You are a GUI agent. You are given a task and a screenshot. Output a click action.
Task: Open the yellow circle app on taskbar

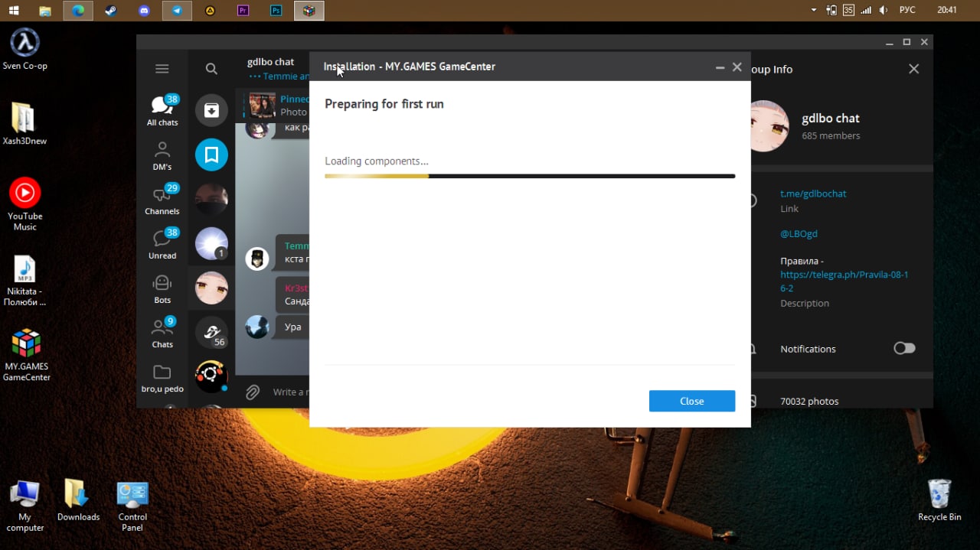211,11
